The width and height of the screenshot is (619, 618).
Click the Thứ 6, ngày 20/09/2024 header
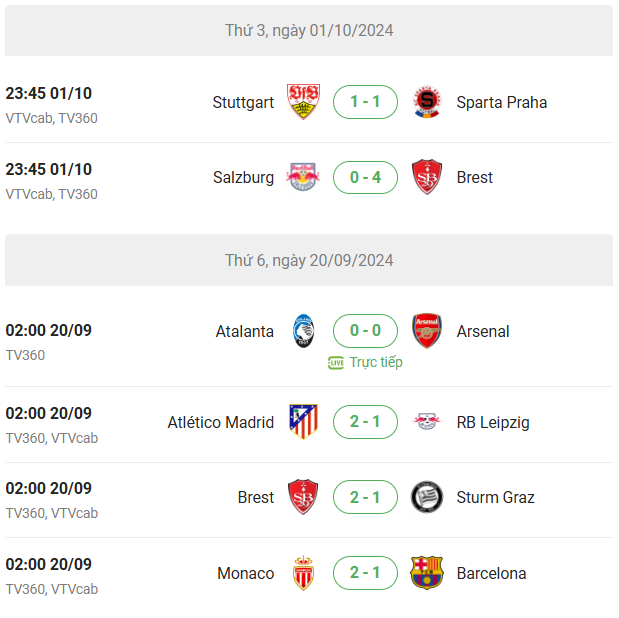(309, 260)
